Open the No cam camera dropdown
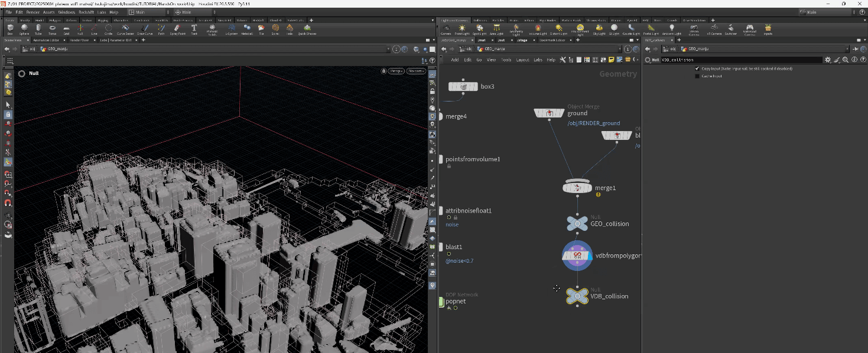Viewport: 868px width, 353px height. (416, 71)
